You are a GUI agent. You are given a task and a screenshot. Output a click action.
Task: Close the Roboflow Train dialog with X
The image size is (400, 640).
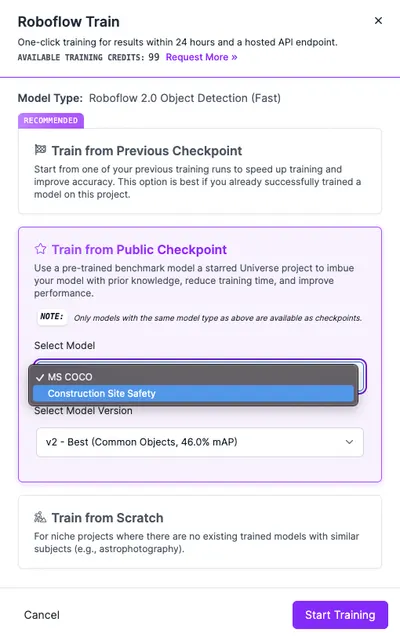click(x=378, y=20)
